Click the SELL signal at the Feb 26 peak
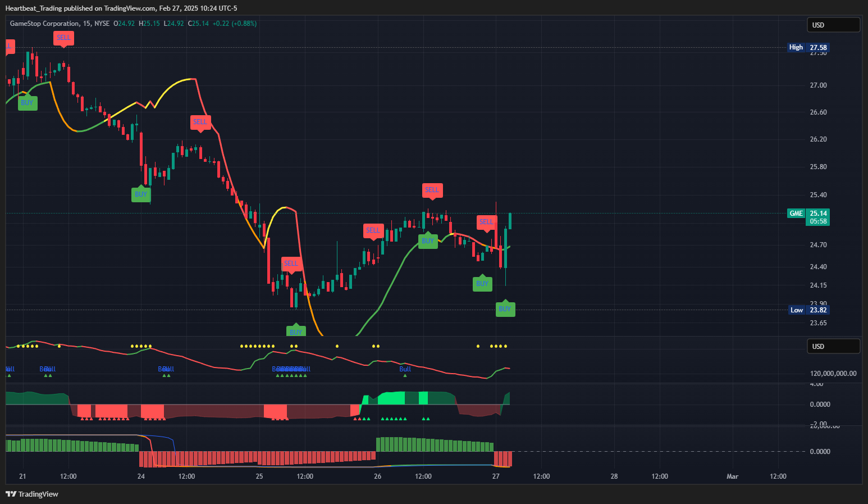 (x=432, y=190)
